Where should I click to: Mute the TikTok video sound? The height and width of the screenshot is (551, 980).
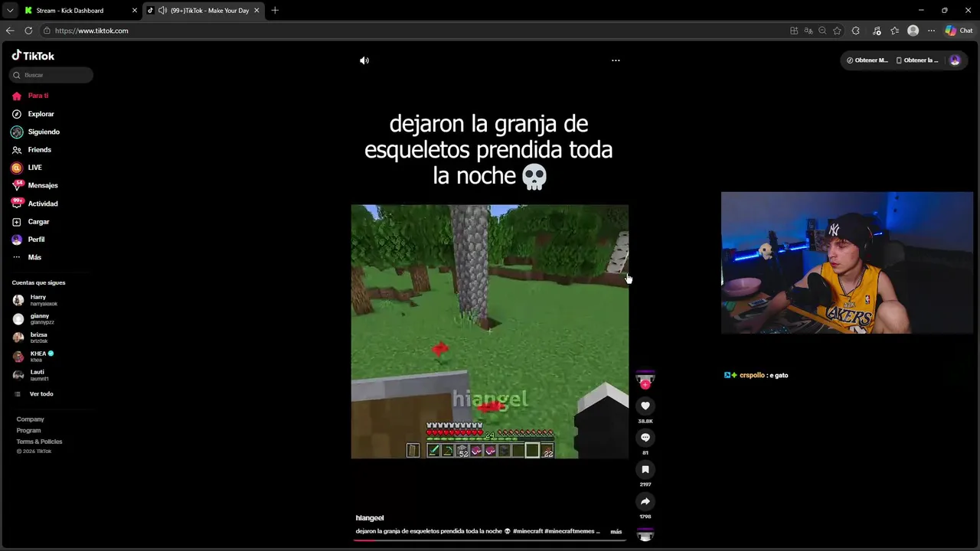tap(364, 60)
